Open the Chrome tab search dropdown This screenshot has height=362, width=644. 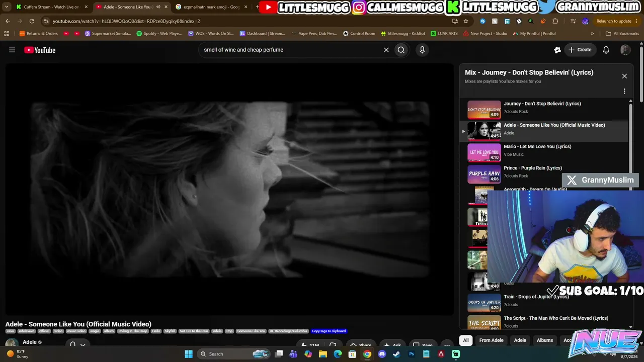[x=7, y=7]
